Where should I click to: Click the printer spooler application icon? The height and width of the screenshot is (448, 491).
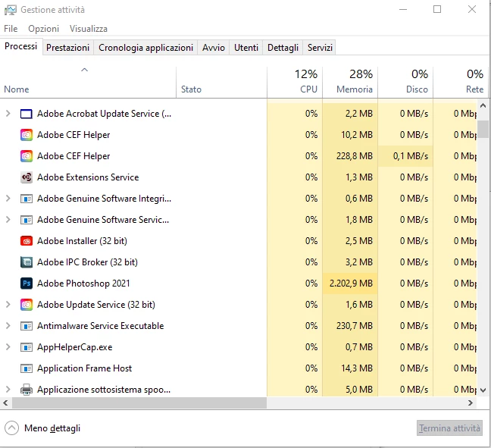[x=27, y=390]
